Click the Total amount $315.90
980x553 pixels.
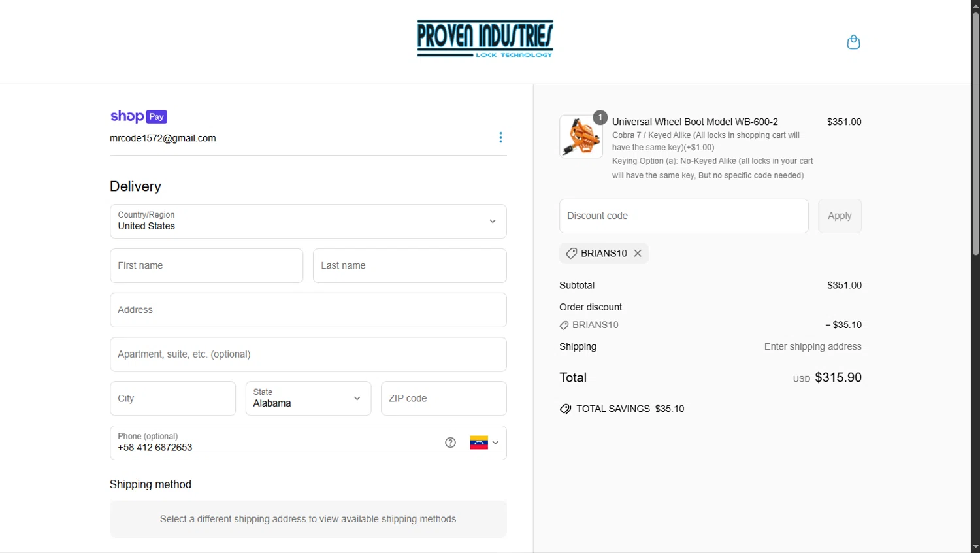pyautogui.click(x=838, y=377)
